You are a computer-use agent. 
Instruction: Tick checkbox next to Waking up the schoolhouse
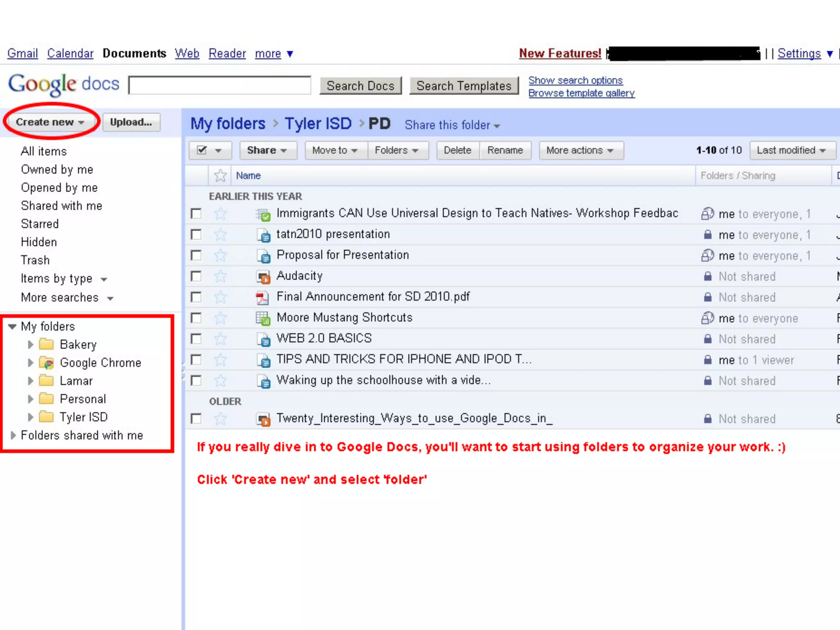point(196,381)
